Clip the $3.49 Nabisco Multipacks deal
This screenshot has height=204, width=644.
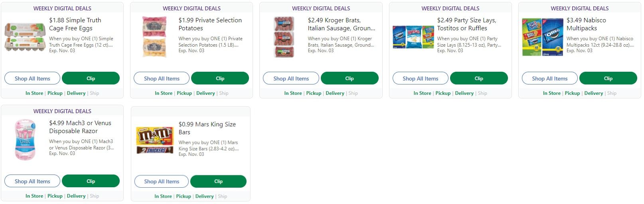pyautogui.click(x=608, y=78)
